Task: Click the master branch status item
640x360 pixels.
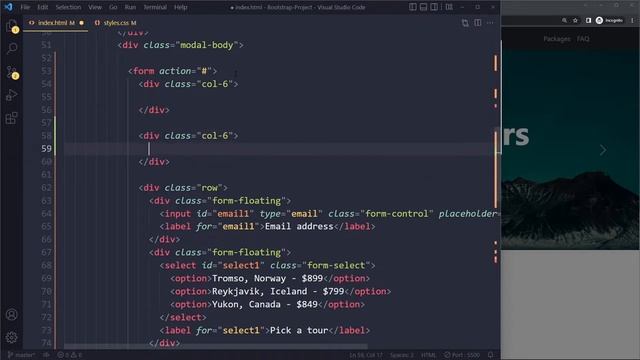Action: (x=21, y=355)
